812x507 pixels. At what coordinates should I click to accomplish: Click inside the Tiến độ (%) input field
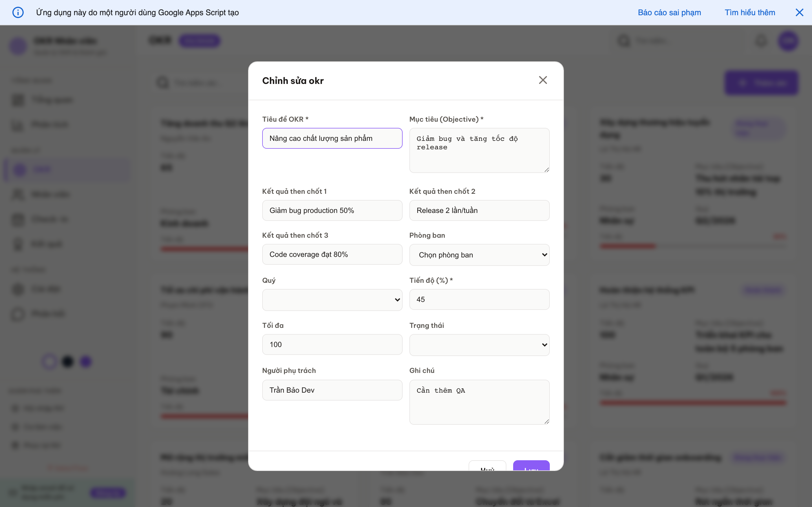(479, 299)
